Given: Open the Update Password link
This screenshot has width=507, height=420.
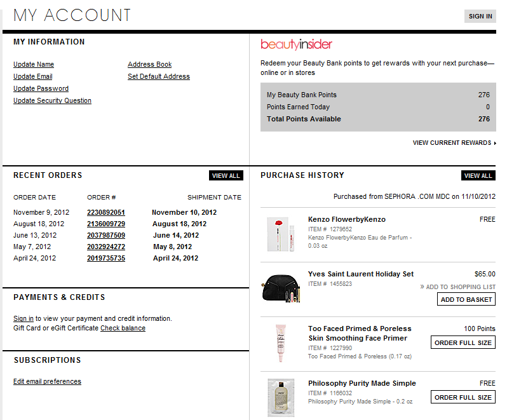Looking at the screenshot, I should [41, 88].
